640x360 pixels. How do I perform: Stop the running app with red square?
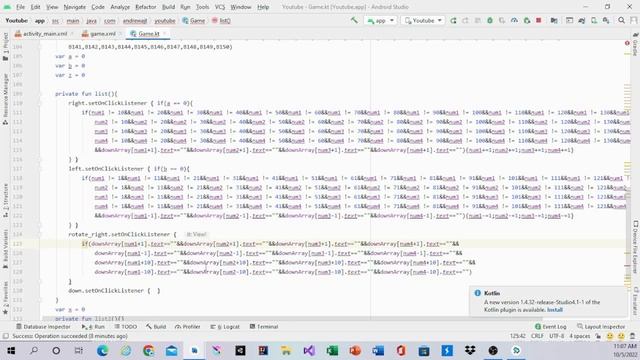click(539, 20)
